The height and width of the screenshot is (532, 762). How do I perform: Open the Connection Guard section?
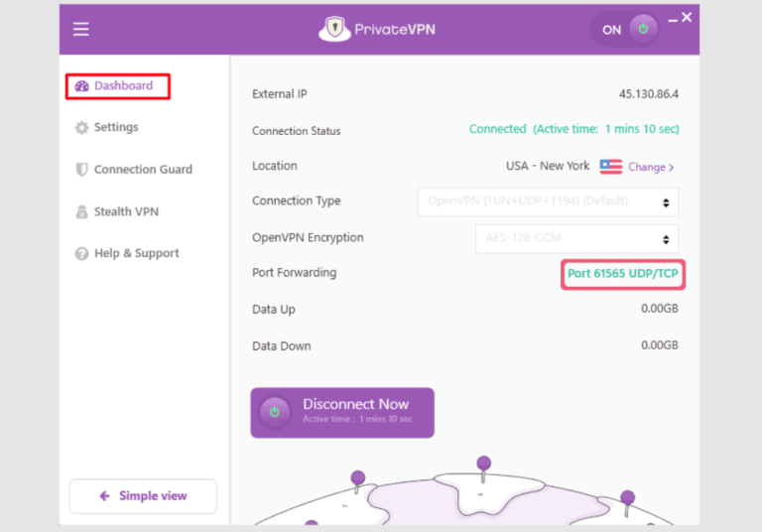[x=134, y=170]
